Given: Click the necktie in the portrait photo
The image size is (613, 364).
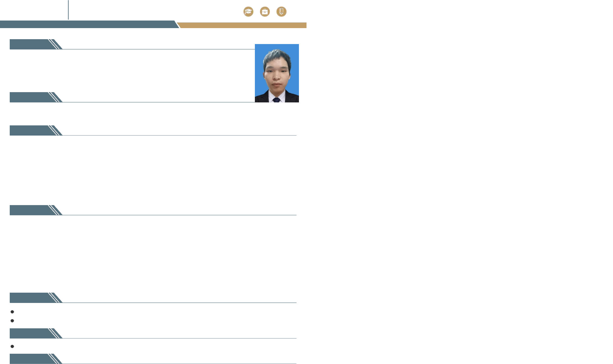Looking at the screenshot, I should point(276,100).
